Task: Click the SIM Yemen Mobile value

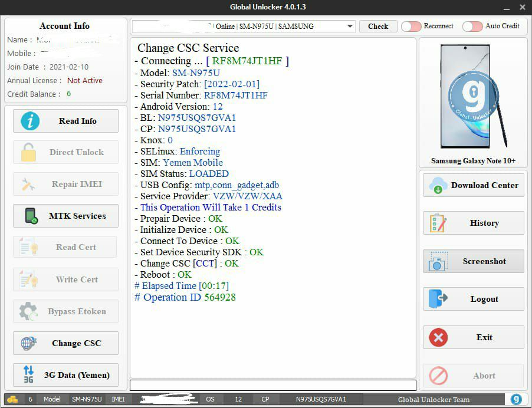Action: (193, 163)
